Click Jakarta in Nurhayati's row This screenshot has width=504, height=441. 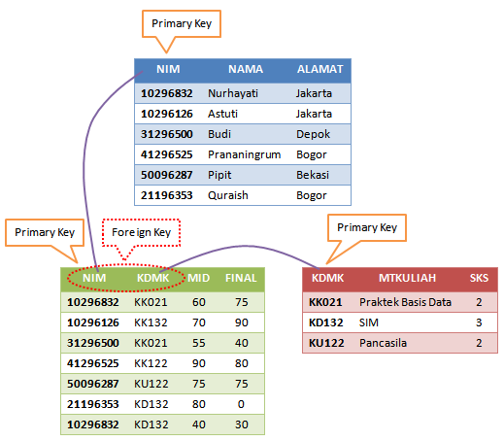(314, 93)
